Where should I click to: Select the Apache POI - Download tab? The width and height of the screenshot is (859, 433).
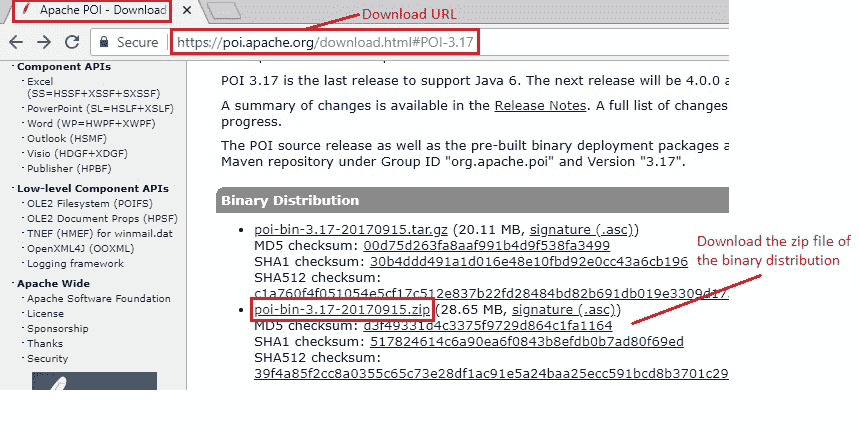pos(92,10)
